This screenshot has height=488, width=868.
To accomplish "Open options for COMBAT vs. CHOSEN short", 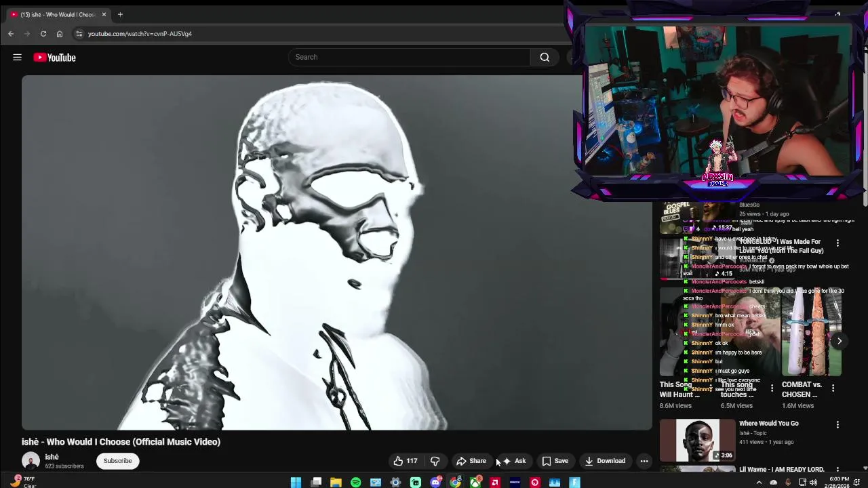I will click(x=833, y=388).
